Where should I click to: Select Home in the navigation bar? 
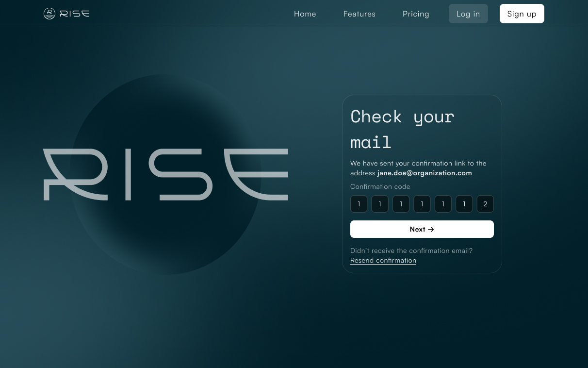tap(305, 14)
